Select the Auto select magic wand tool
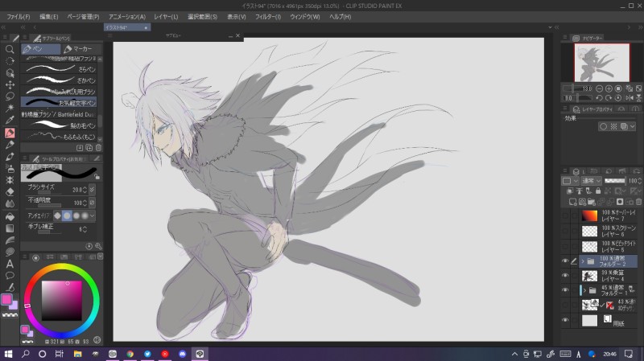The width and height of the screenshot is (644, 361). point(10,108)
